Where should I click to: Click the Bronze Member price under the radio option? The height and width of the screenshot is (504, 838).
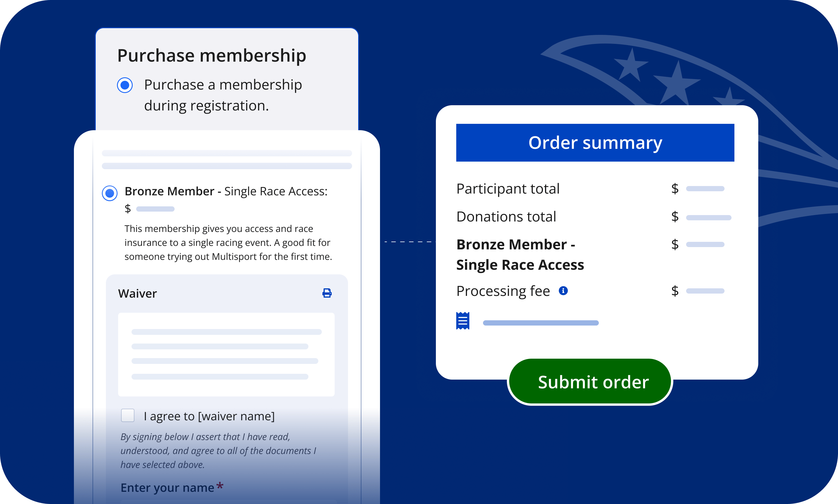(155, 209)
